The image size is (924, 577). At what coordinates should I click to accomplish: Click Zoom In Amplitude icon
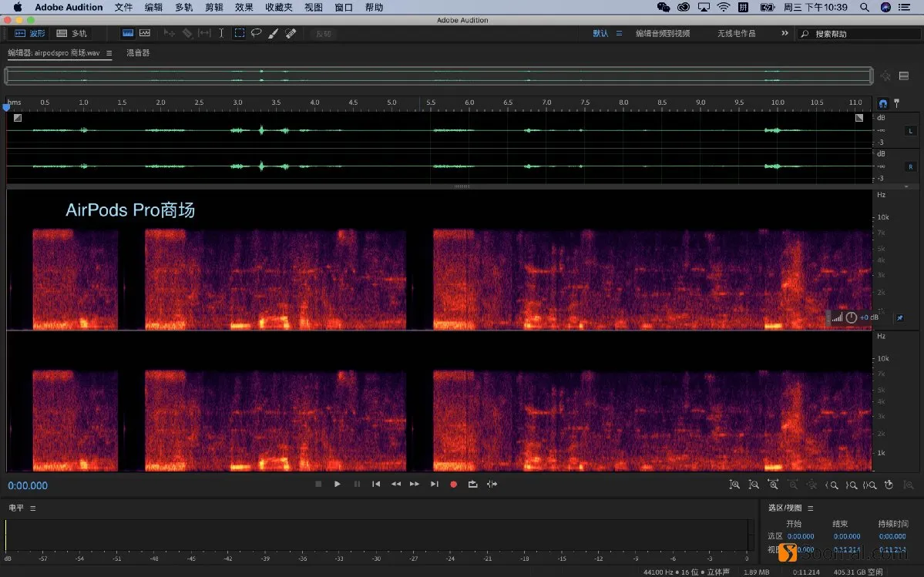[x=734, y=485]
